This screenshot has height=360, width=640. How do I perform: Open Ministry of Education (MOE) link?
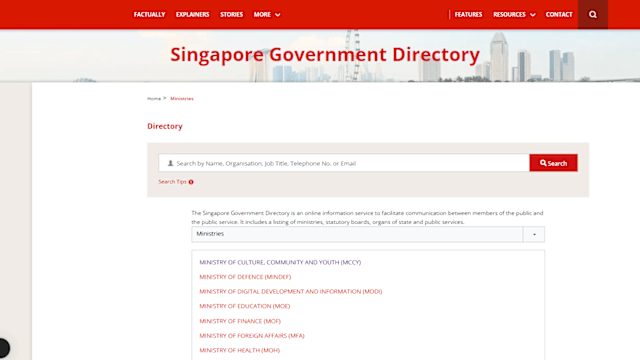tap(244, 306)
